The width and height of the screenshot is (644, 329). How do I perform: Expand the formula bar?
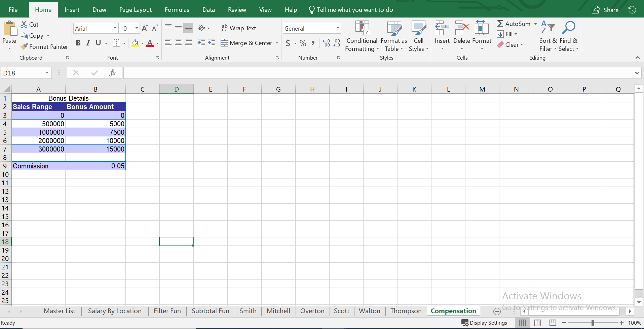[637, 73]
